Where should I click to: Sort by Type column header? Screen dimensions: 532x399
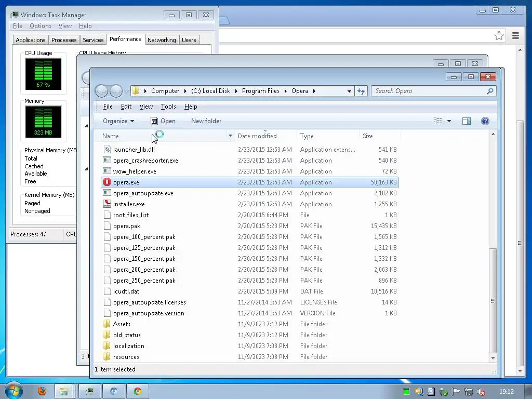(328, 136)
